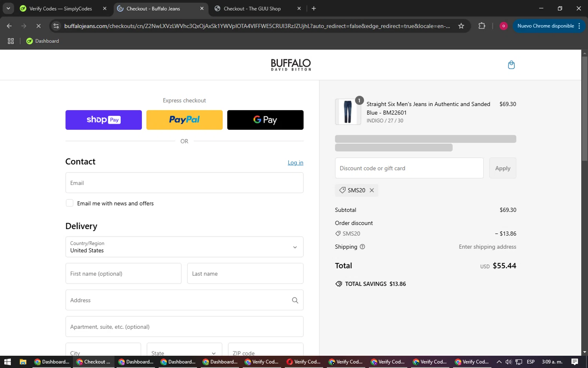588x368 pixels.
Task: Focus the Discount code or gift card field
Action: pyautogui.click(x=409, y=168)
